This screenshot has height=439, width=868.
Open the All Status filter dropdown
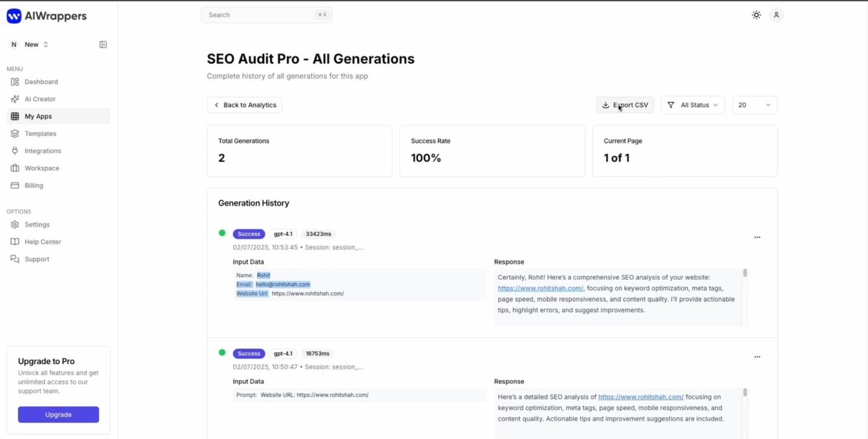tap(693, 105)
